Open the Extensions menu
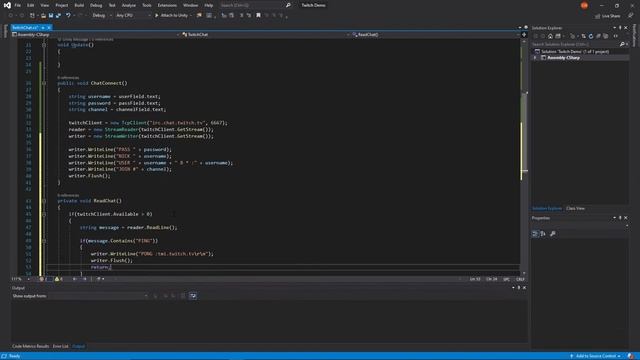 (167, 5)
